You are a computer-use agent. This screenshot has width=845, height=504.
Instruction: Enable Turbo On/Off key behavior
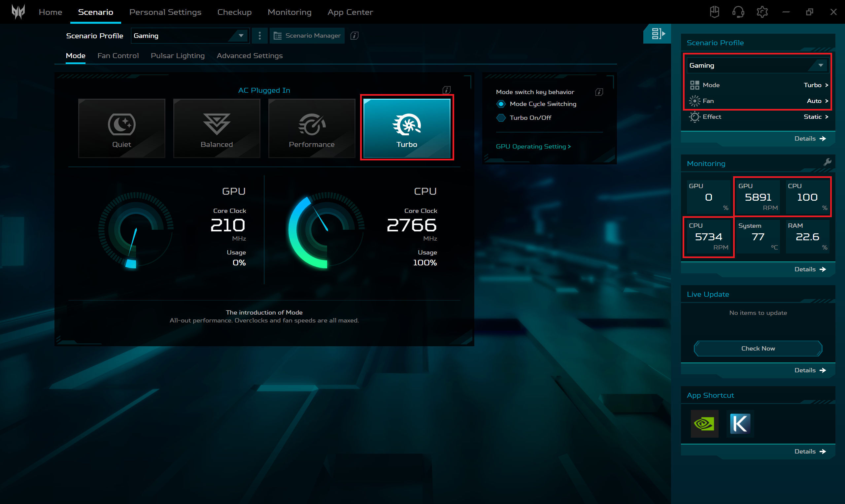501,118
